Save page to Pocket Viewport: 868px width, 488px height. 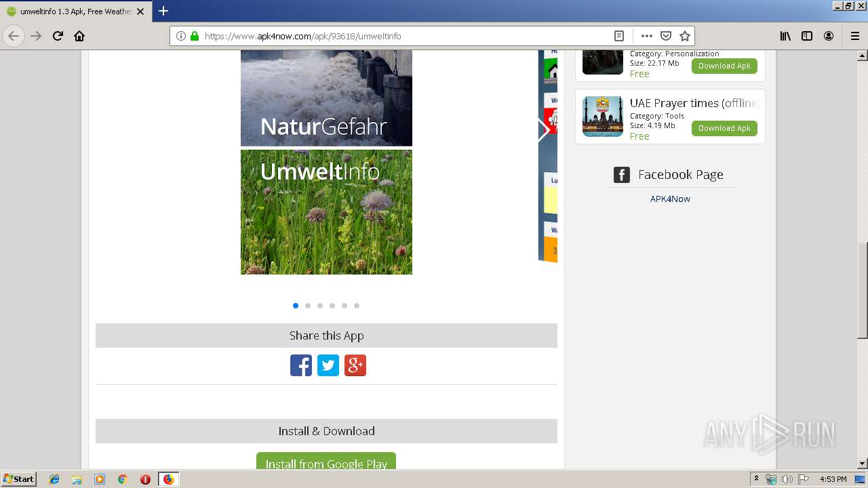tap(666, 36)
